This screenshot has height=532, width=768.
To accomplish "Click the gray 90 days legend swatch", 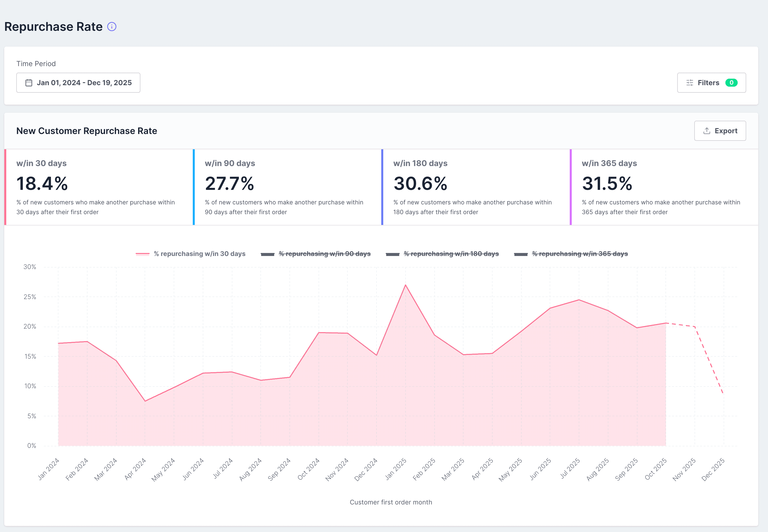I will coord(267,254).
